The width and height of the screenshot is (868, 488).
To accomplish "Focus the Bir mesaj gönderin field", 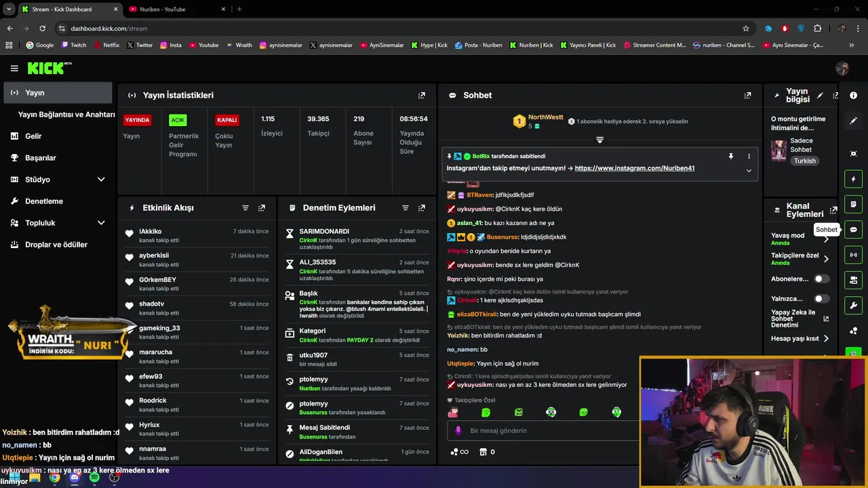I will pyautogui.click(x=542, y=430).
